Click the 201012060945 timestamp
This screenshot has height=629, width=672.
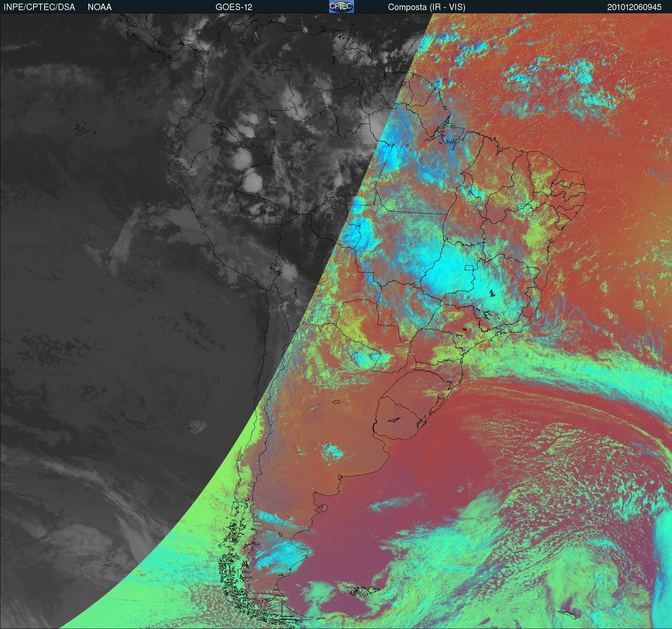[634, 7]
